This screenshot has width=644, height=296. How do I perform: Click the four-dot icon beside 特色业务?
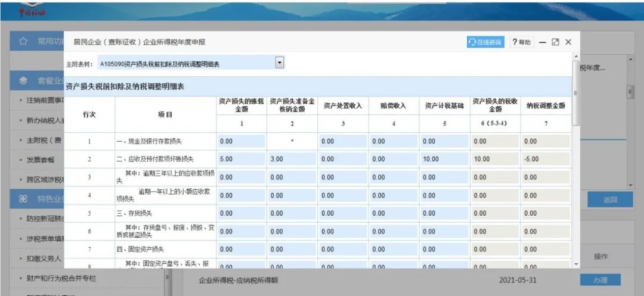coord(23,199)
